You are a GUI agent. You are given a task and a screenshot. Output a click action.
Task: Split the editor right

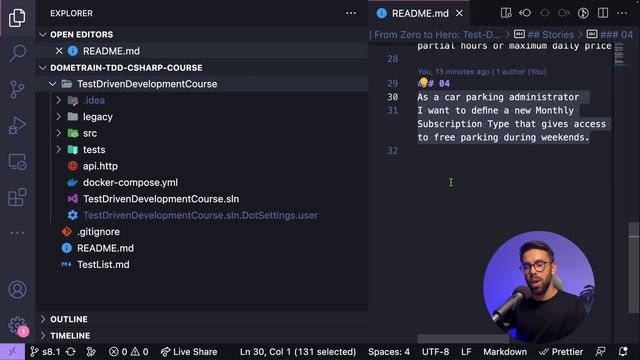tap(603, 13)
